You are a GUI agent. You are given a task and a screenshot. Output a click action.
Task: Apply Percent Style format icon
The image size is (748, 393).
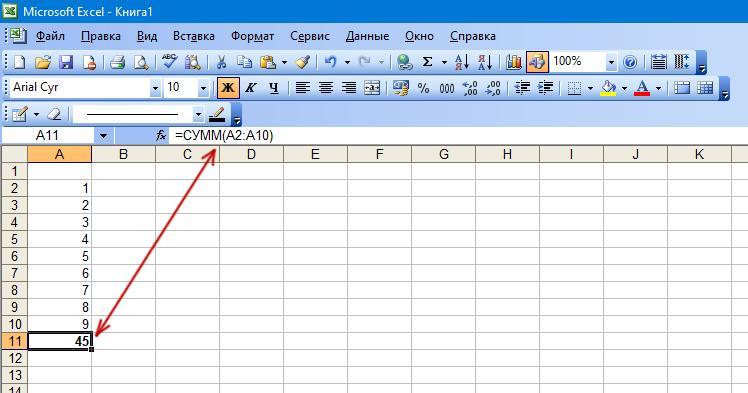[423, 88]
